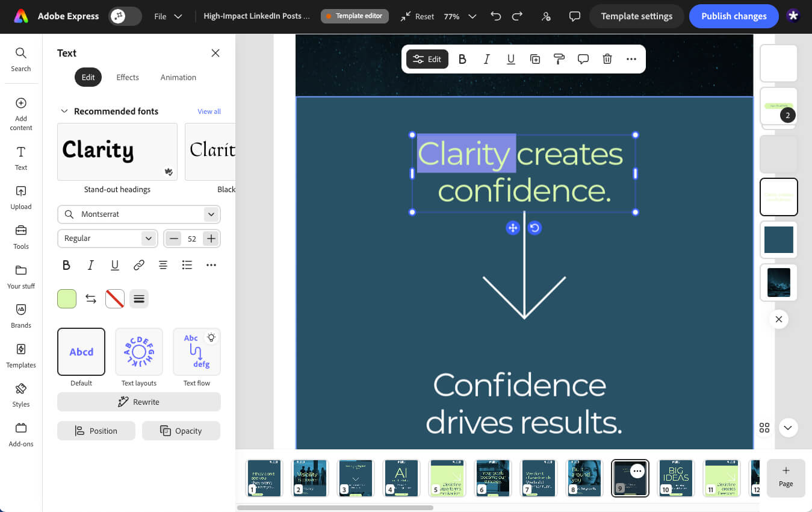Open Styles panel in sidebar
The height and width of the screenshot is (512, 812).
[20, 395]
